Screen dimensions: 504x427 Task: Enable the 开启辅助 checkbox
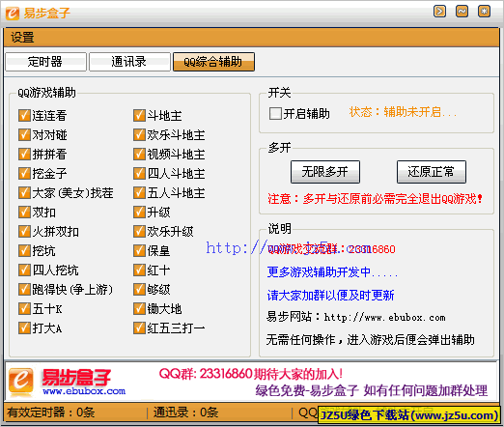275,113
